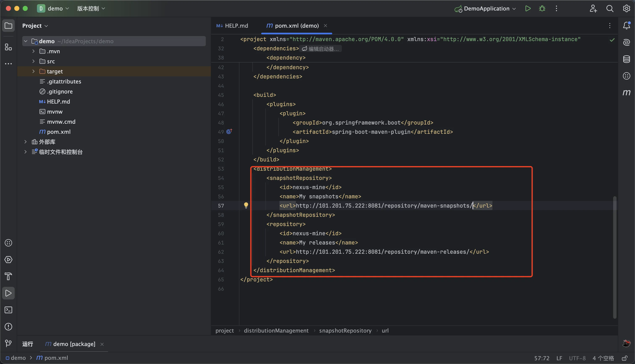Click the Debug DemoApplication bug icon
Viewport: 635px width, 364px height.
coord(542,9)
